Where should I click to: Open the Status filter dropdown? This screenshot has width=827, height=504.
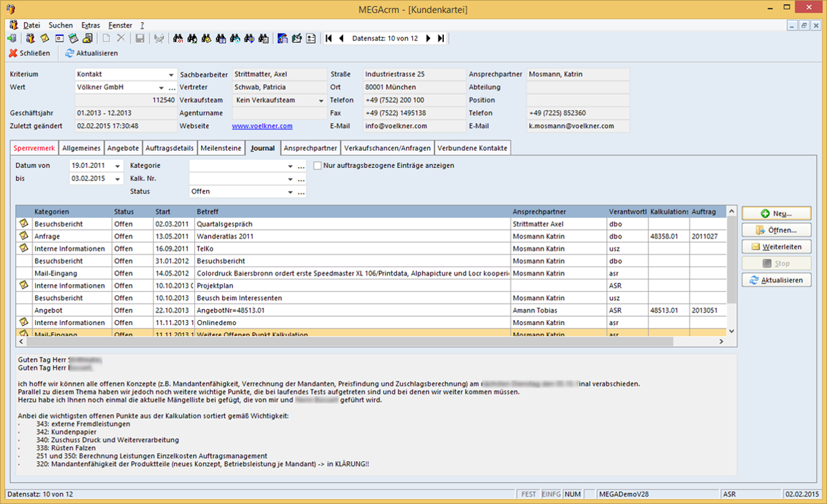290,192
